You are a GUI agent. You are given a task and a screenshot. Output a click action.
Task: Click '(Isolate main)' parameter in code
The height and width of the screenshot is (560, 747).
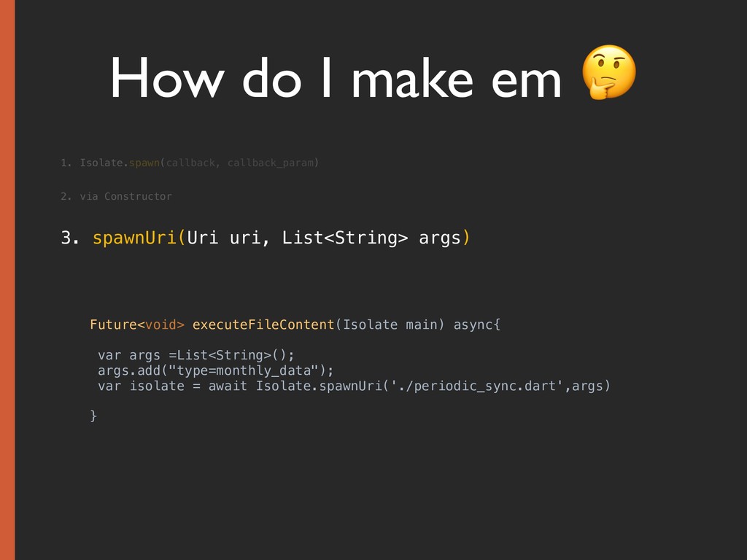coord(390,324)
